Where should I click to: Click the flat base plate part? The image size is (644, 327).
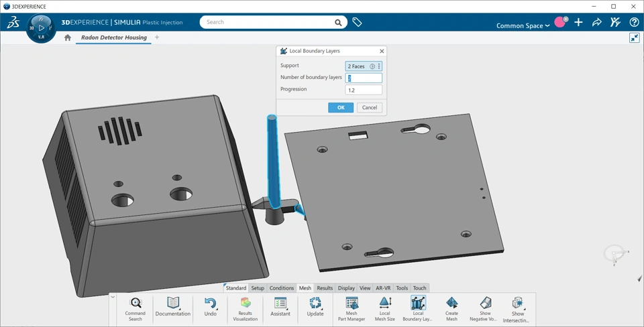394,193
